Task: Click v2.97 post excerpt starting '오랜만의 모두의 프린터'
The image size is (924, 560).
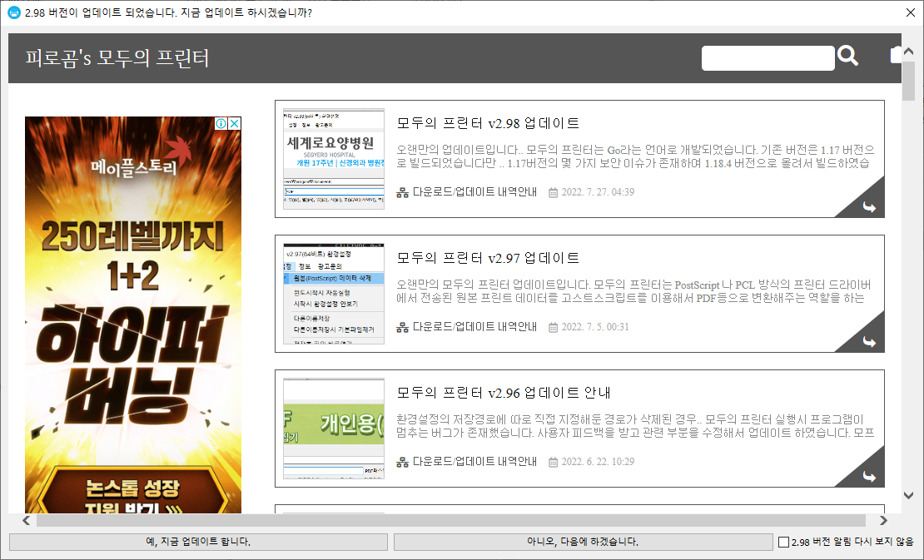Action: [x=635, y=291]
